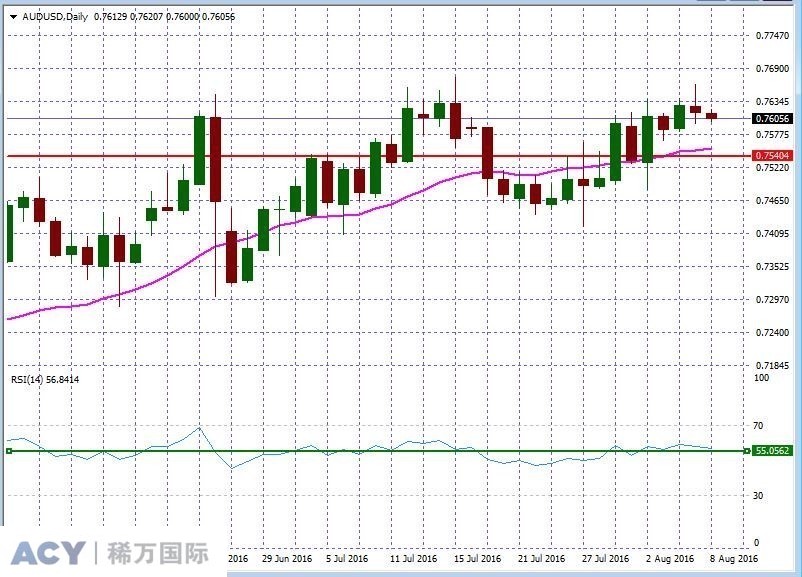Select the 0.74095 price axis label
Viewport: 802px width, 577px height.
772,234
